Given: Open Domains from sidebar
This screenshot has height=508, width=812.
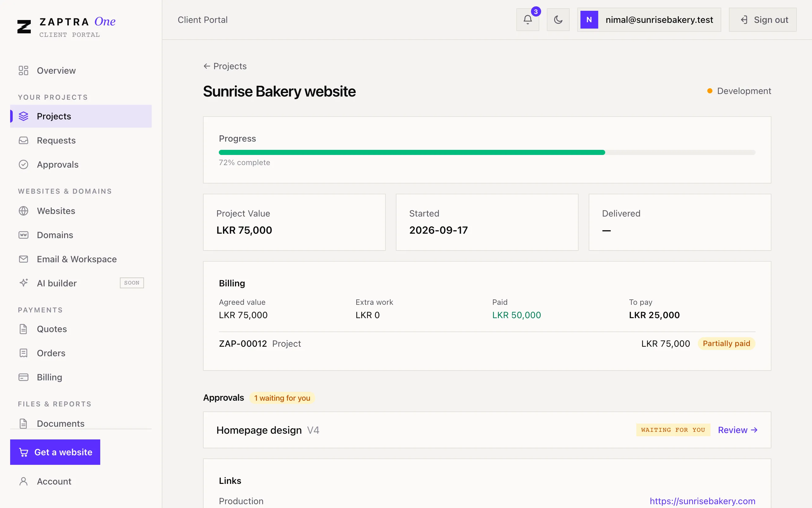Looking at the screenshot, I should [81, 235].
